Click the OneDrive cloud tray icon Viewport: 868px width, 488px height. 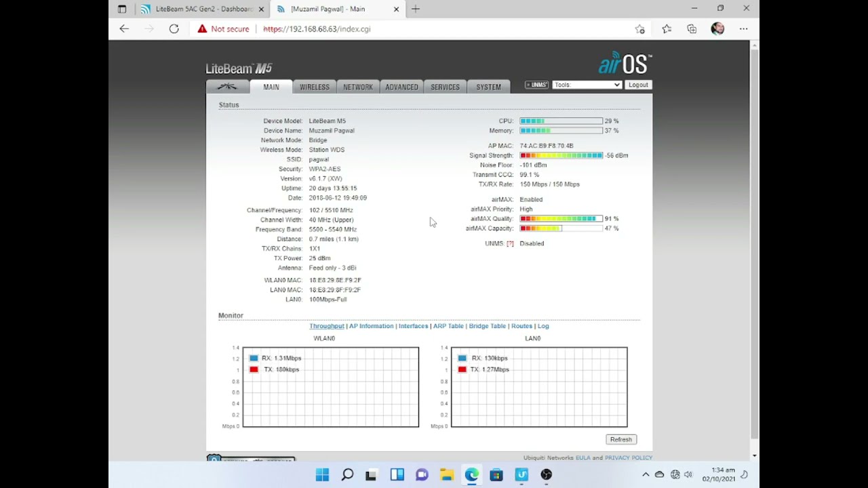pyautogui.click(x=660, y=474)
